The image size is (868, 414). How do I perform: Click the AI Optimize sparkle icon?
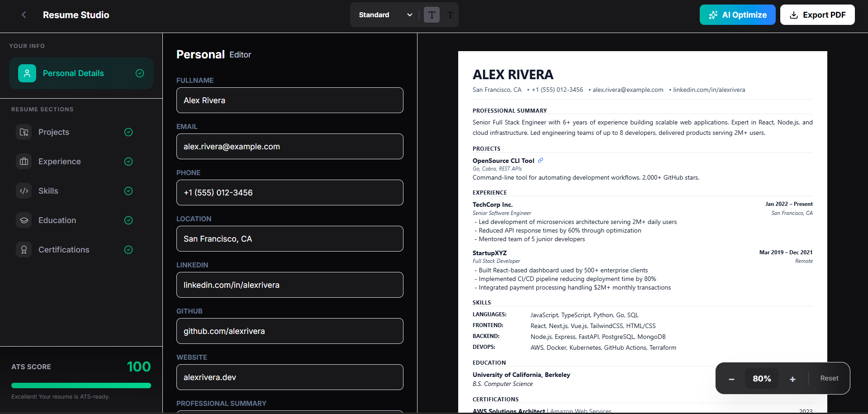pyautogui.click(x=713, y=15)
